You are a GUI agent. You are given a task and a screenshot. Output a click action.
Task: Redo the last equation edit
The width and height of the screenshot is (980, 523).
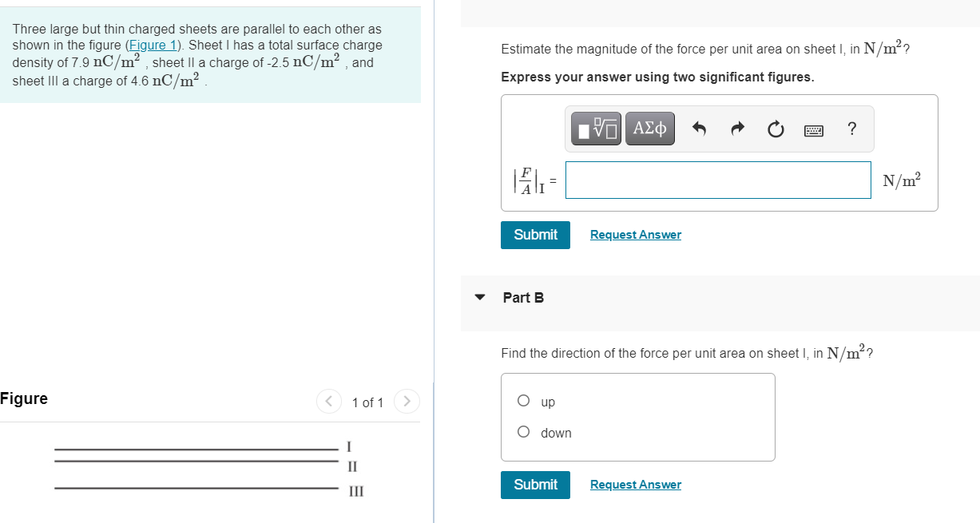pos(736,128)
